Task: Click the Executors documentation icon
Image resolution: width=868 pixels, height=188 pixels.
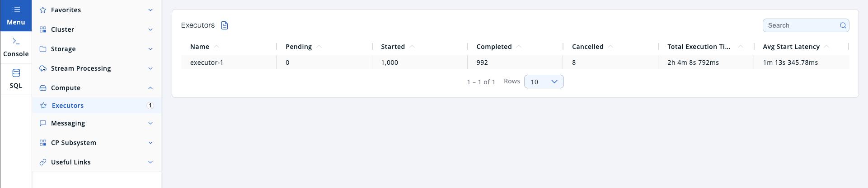Action: pyautogui.click(x=225, y=25)
